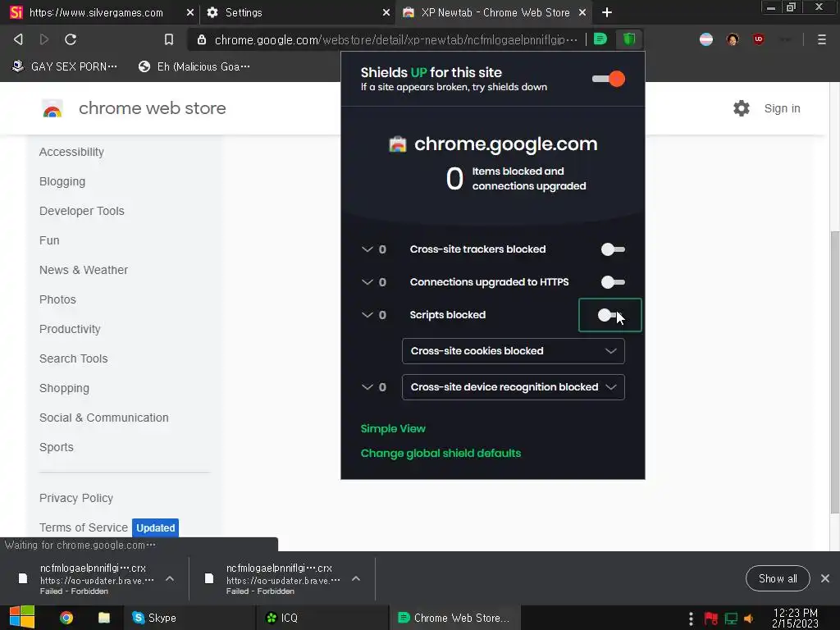Click the taskbar clock
840x630 pixels.
coord(795,618)
